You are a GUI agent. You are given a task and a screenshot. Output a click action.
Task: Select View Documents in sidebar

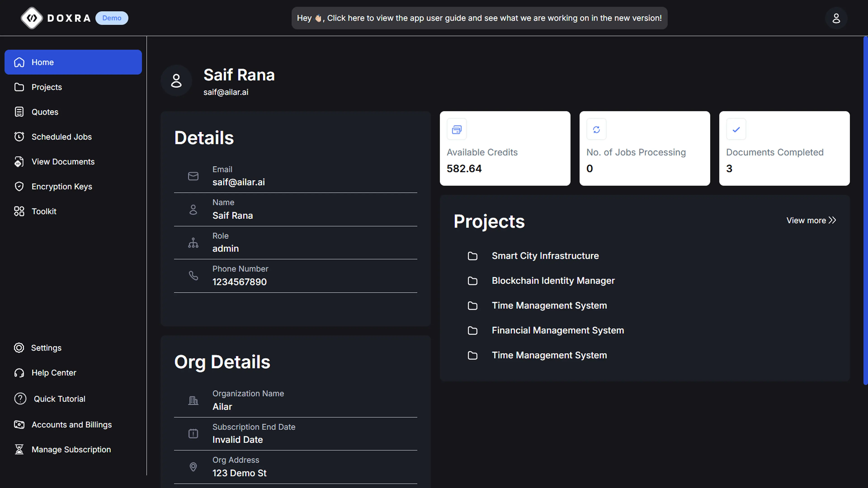[x=73, y=162]
